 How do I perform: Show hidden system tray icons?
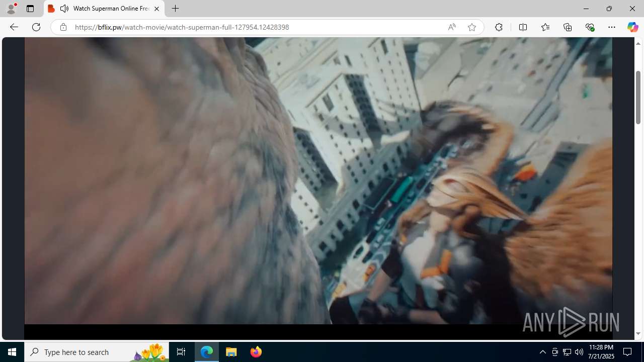[x=542, y=352]
